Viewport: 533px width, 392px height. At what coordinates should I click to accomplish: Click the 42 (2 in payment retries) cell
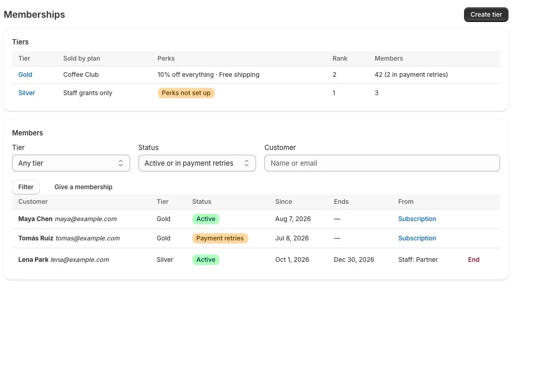tap(411, 75)
